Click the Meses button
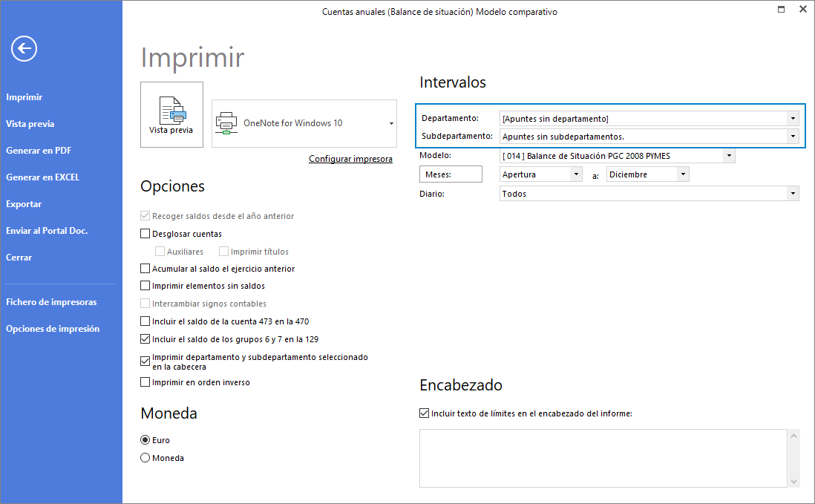 click(x=451, y=174)
